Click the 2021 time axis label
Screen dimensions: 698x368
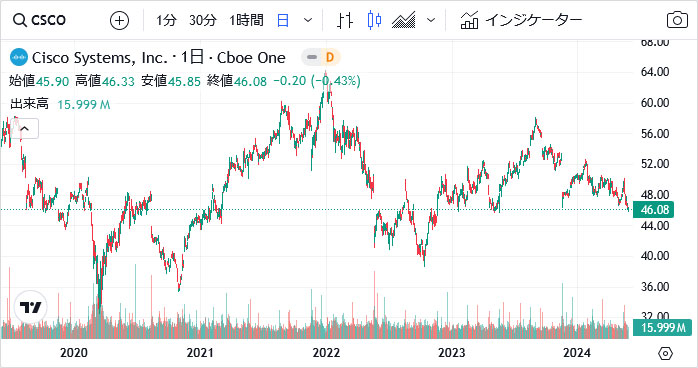click(x=200, y=353)
